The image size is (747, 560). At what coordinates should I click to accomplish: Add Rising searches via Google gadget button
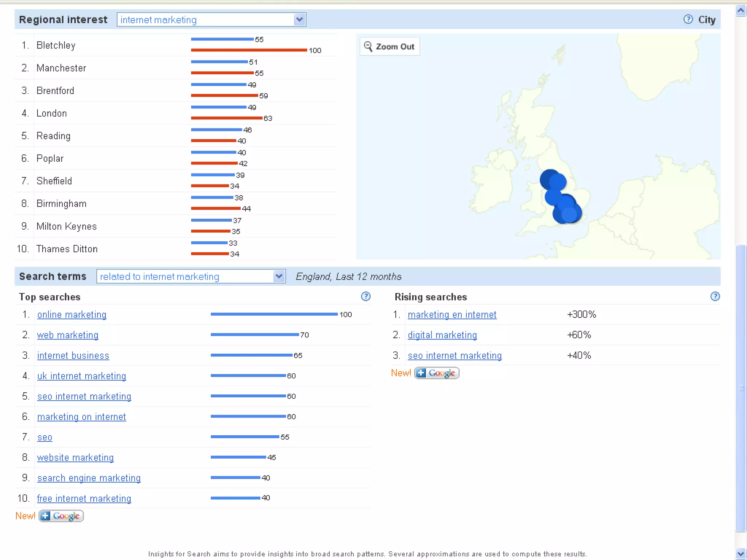tap(437, 373)
